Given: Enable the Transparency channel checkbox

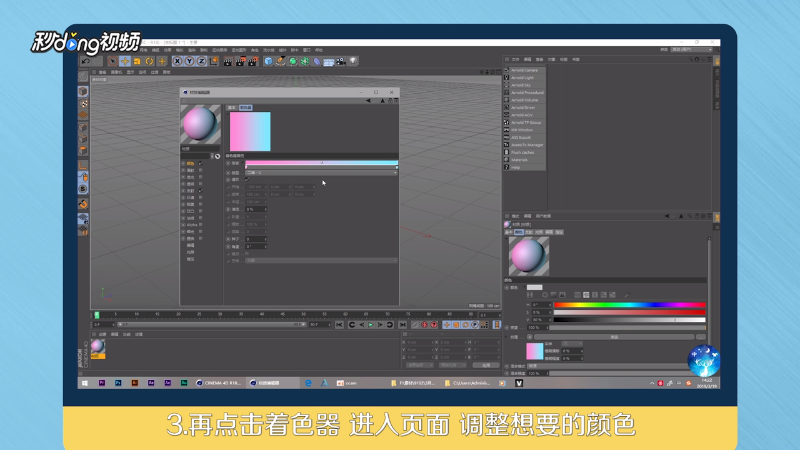Looking at the screenshot, I should point(201,184).
